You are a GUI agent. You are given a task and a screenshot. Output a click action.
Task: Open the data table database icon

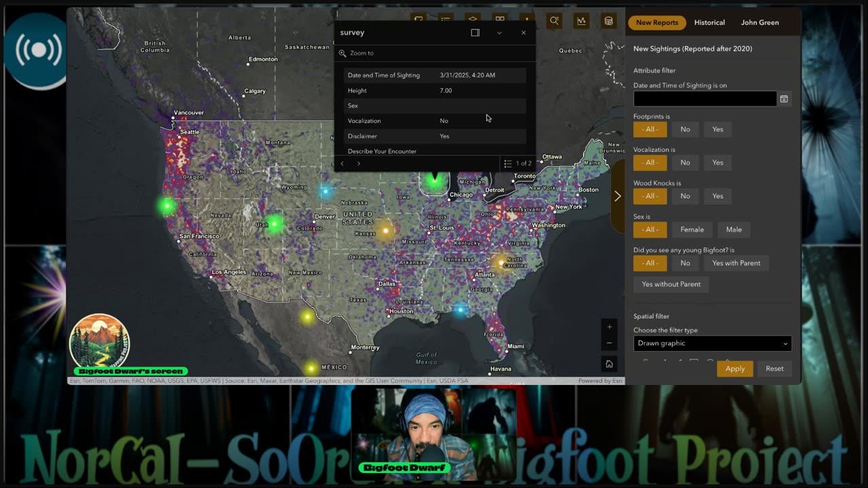608,21
